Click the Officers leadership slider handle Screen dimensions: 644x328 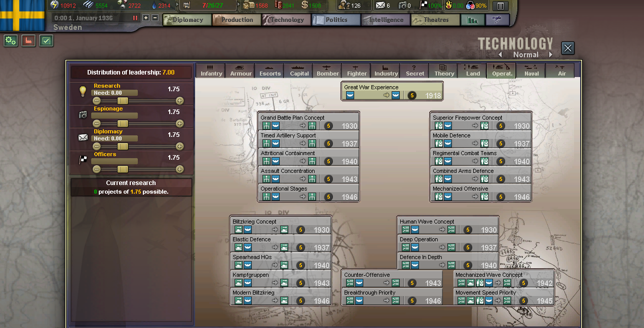[x=123, y=169]
